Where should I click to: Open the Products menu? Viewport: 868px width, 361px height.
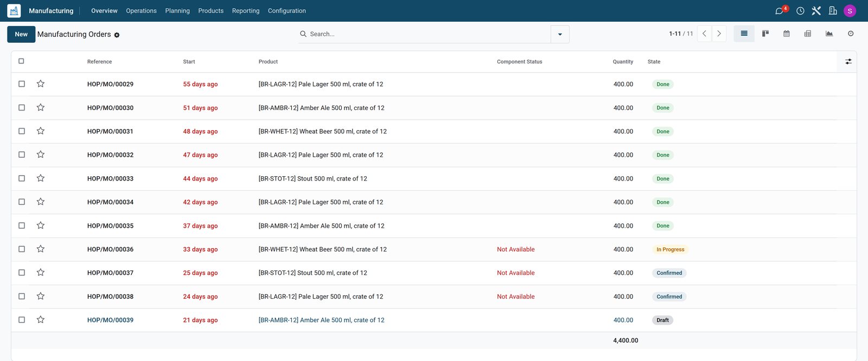(211, 11)
